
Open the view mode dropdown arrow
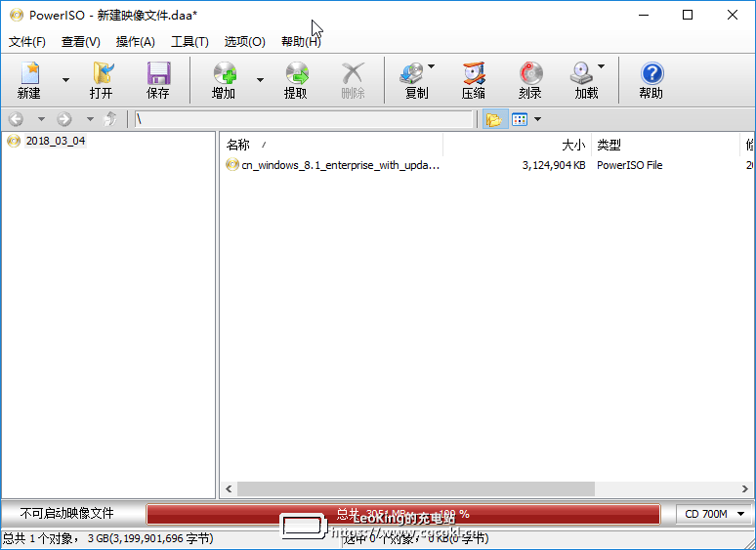tap(537, 119)
